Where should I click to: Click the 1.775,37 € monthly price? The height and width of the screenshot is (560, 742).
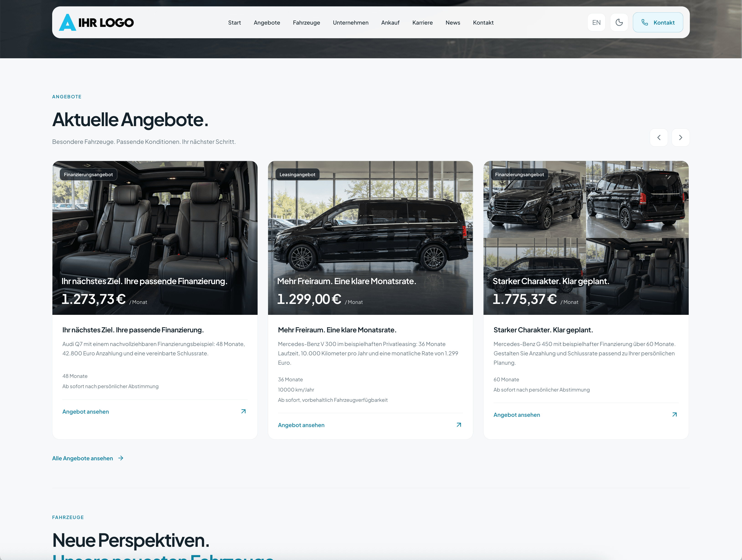pos(535,299)
